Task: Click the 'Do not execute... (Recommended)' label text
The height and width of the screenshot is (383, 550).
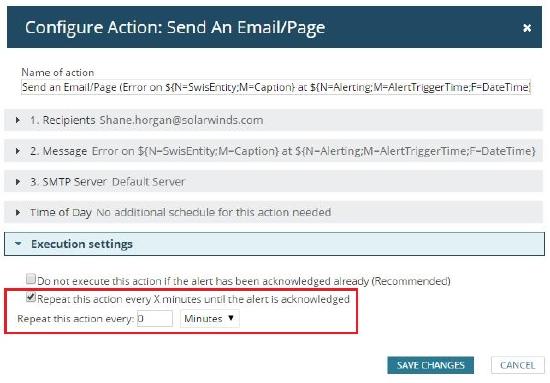Action: click(x=244, y=281)
